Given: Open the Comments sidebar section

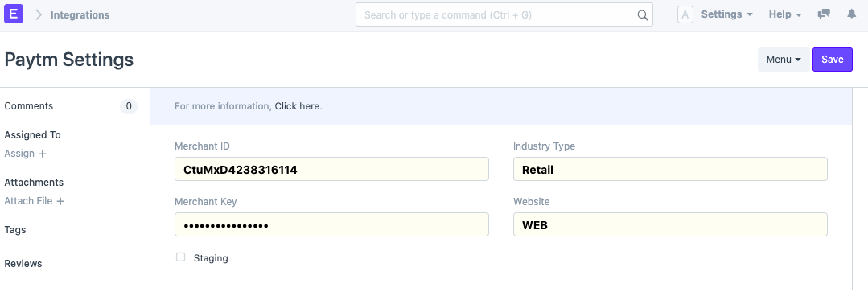Looking at the screenshot, I should coord(29,105).
